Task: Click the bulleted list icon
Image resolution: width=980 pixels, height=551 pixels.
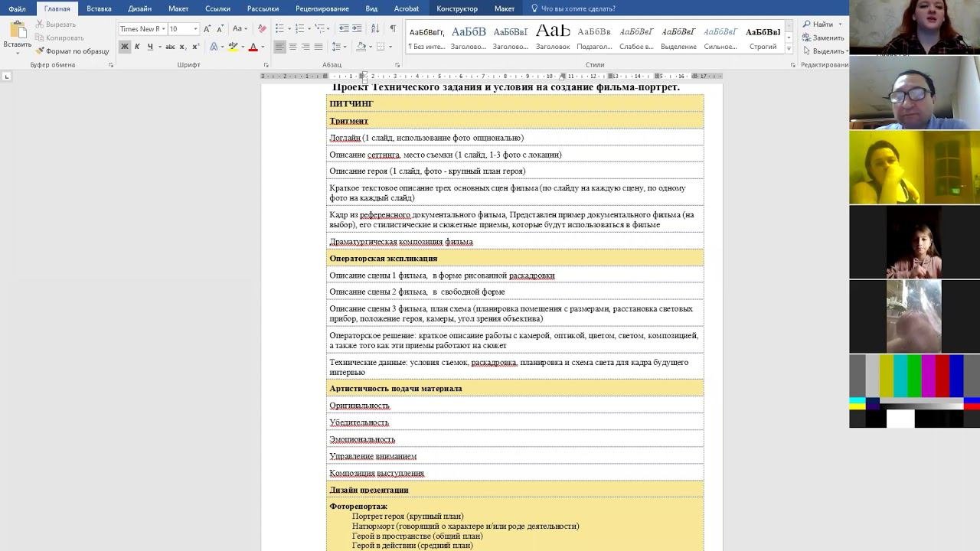Action: (279, 29)
